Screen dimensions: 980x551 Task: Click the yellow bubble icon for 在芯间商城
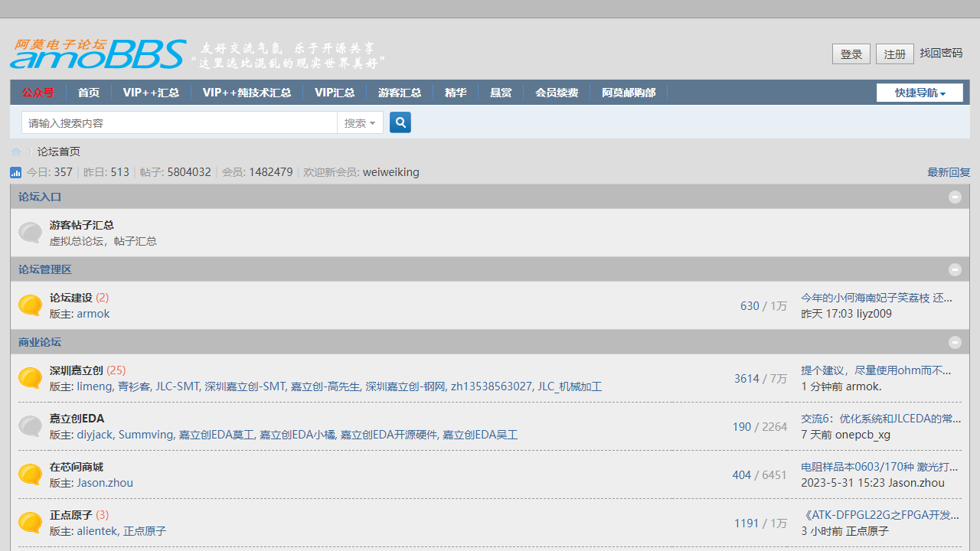[x=30, y=474]
